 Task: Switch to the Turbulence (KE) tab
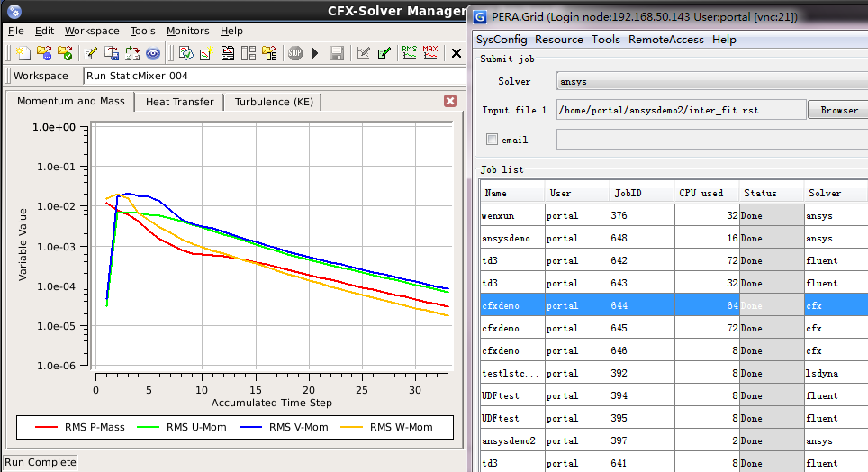[x=274, y=102]
